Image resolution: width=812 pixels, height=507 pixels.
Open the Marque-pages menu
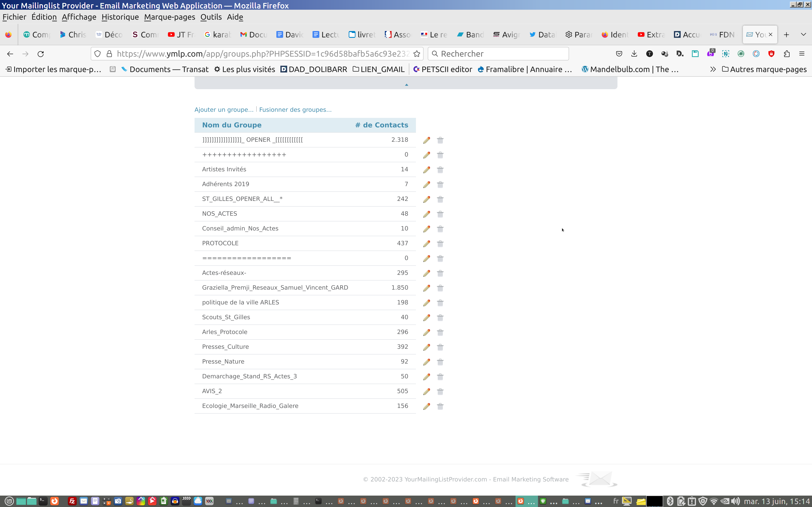(x=169, y=17)
